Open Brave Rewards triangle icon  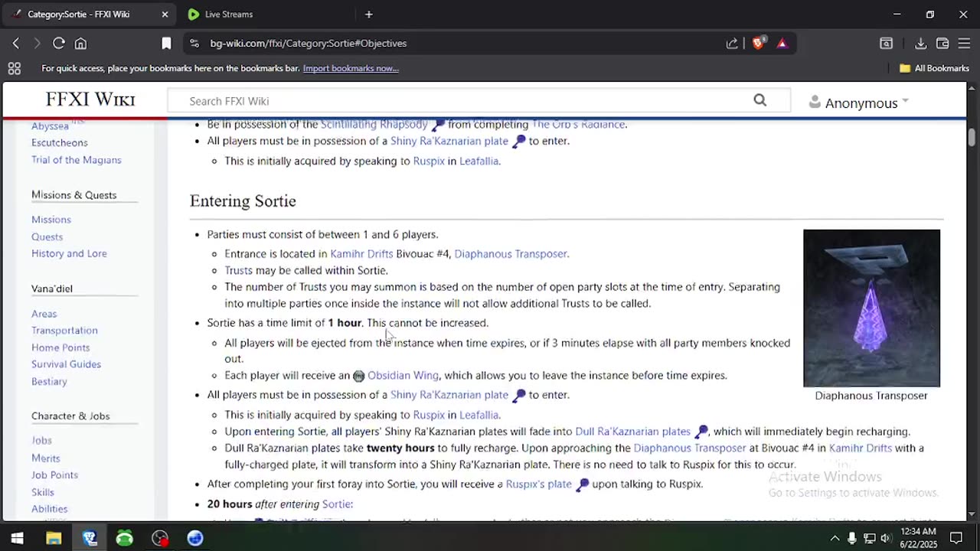pyautogui.click(x=782, y=44)
